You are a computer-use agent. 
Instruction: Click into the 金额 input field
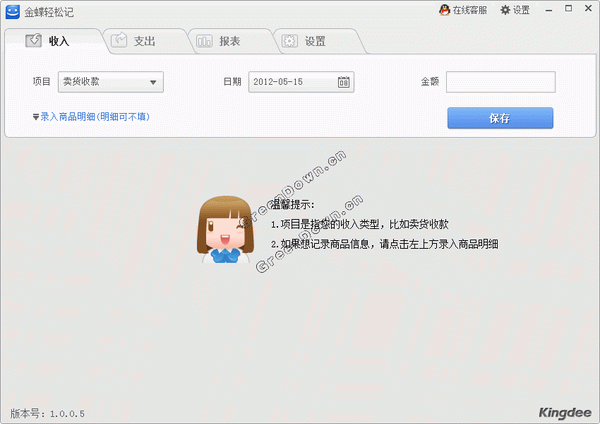click(x=500, y=82)
